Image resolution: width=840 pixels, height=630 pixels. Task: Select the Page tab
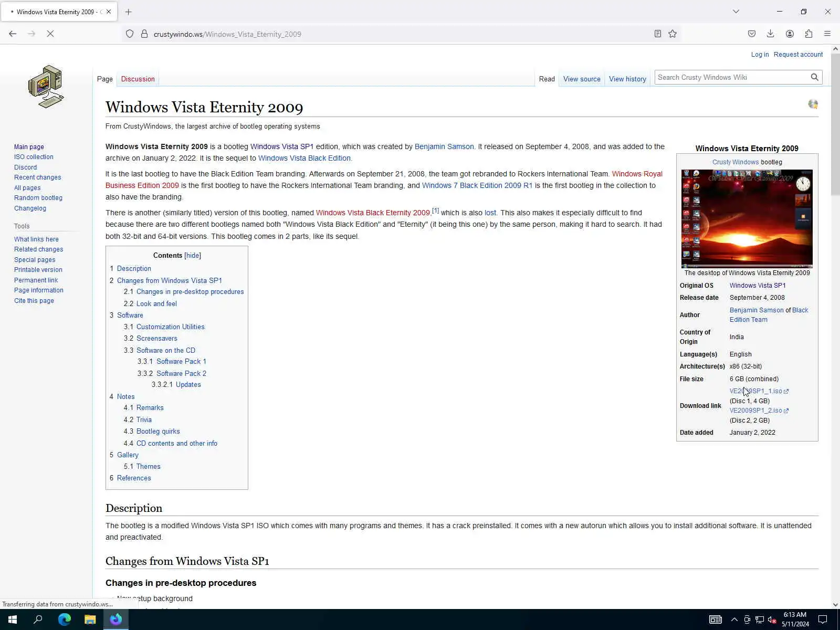click(105, 79)
